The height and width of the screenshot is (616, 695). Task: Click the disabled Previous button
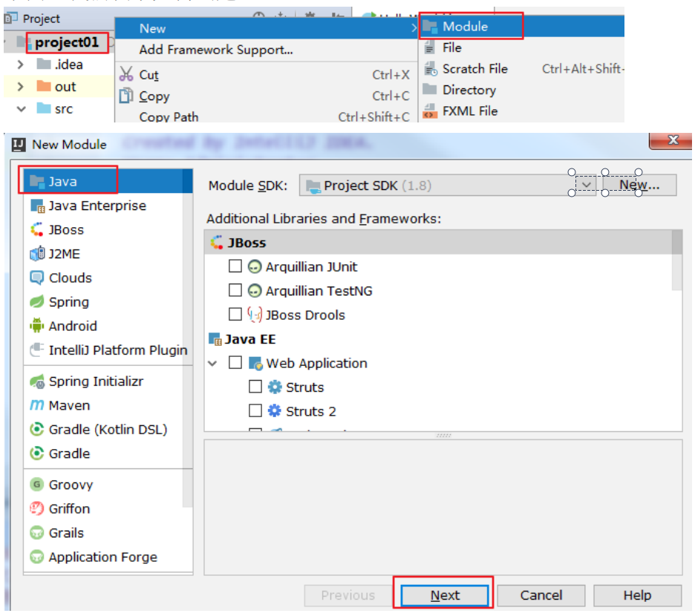click(x=348, y=595)
